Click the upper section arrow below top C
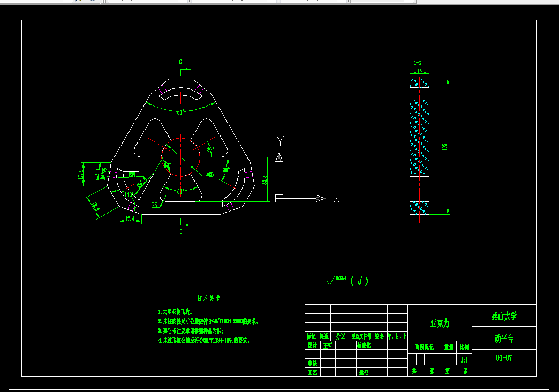The image size is (559, 392). (x=186, y=72)
